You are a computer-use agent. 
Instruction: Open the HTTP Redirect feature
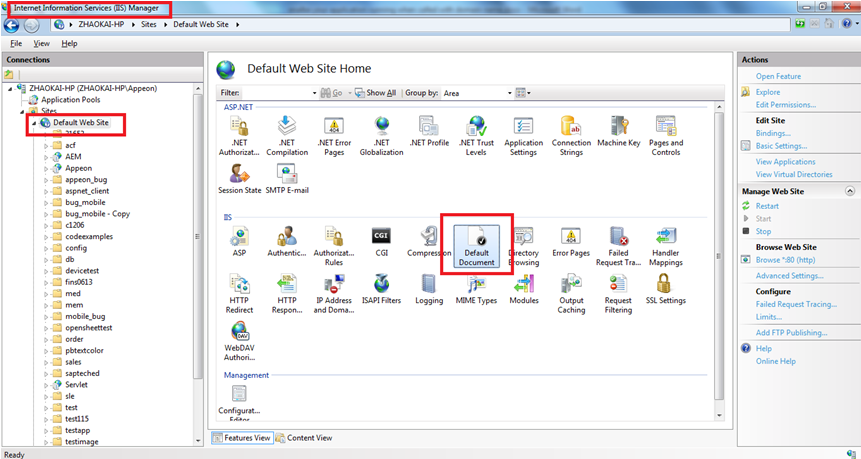239,294
